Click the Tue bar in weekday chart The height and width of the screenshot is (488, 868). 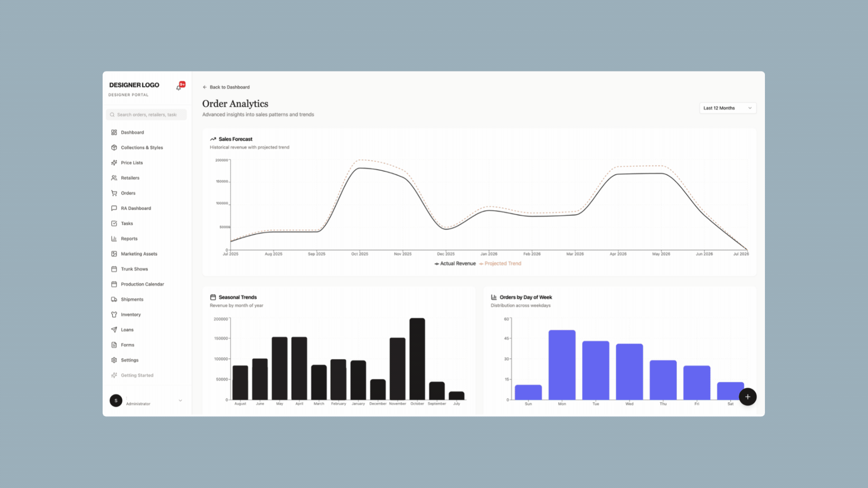click(x=596, y=371)
